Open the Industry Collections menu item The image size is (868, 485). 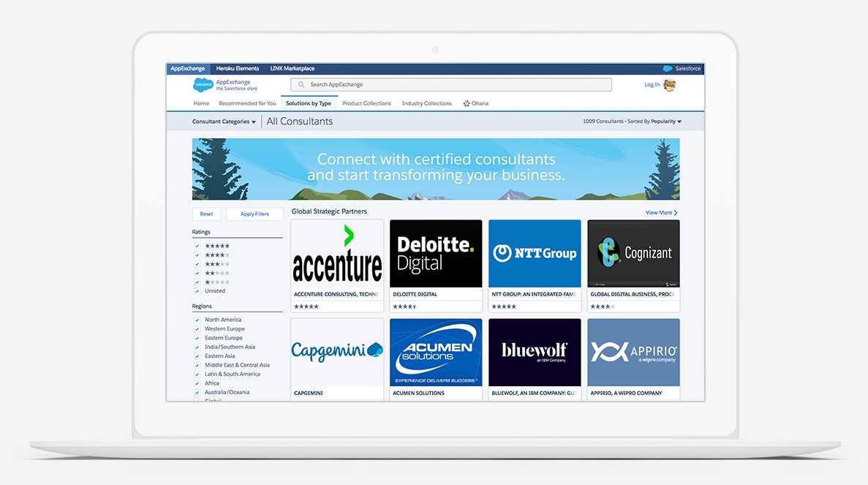426,104
